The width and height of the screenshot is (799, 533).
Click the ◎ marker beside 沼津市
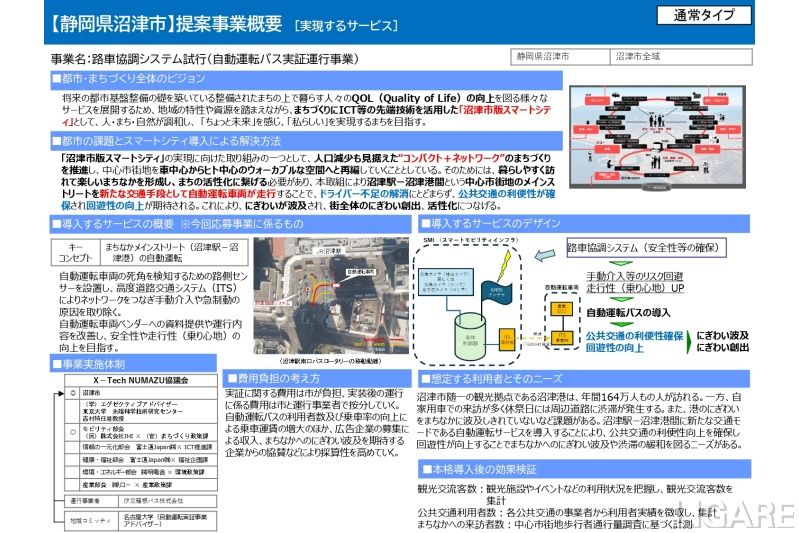(72, 393)
